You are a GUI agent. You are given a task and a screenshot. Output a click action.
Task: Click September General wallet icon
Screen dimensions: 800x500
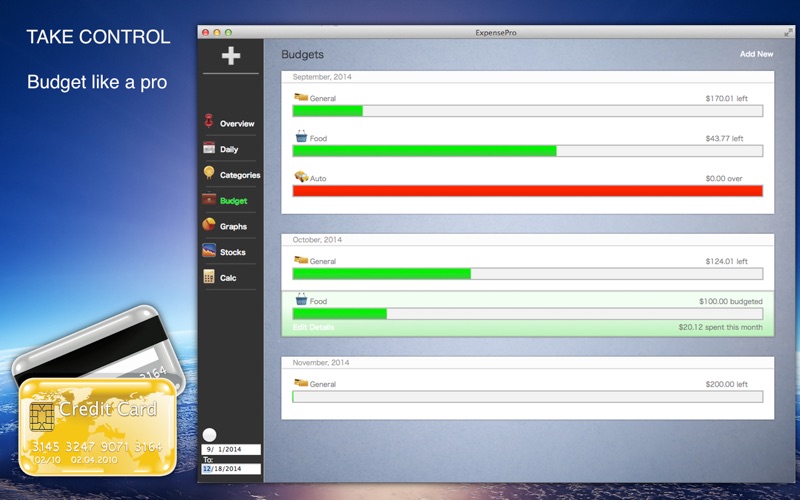coord(301,97)
